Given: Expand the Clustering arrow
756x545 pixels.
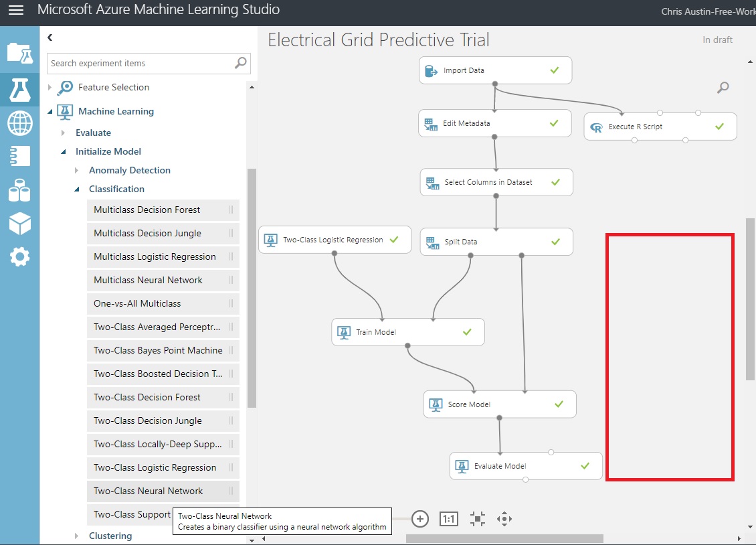Looking at the screenshot, I should (x=76, y=536).
